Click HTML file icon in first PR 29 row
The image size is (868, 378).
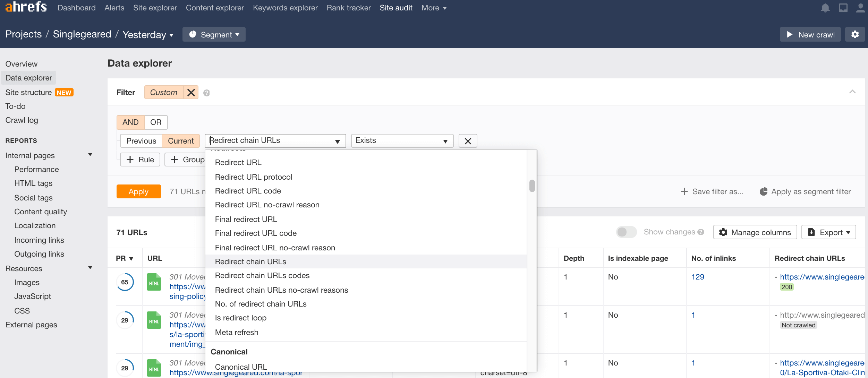click(154, 320)
